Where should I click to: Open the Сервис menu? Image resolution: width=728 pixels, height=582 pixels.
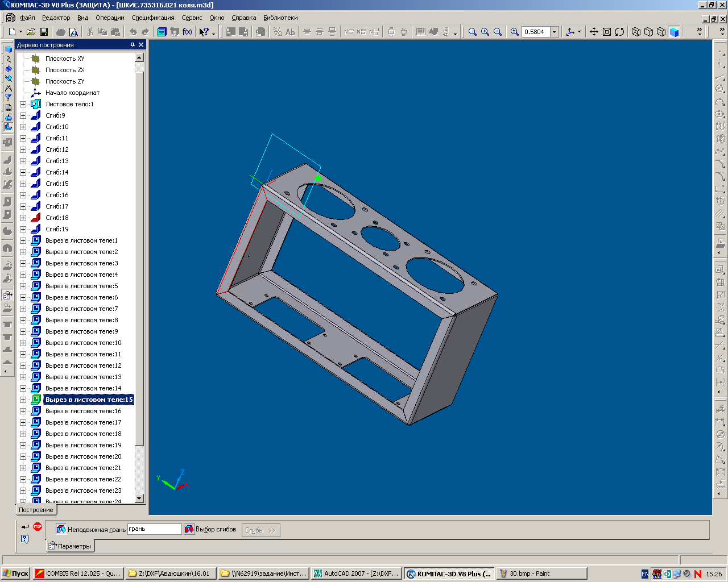pos(192,18)
